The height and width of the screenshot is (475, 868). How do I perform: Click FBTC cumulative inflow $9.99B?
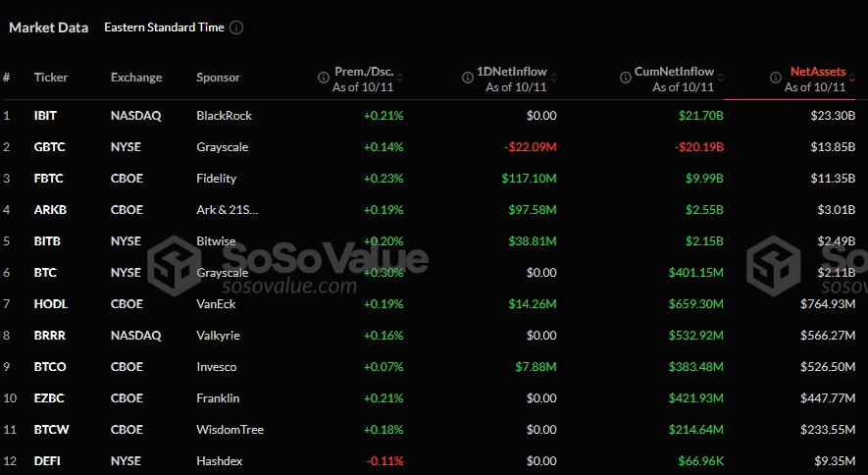click(x=704, y=179)
